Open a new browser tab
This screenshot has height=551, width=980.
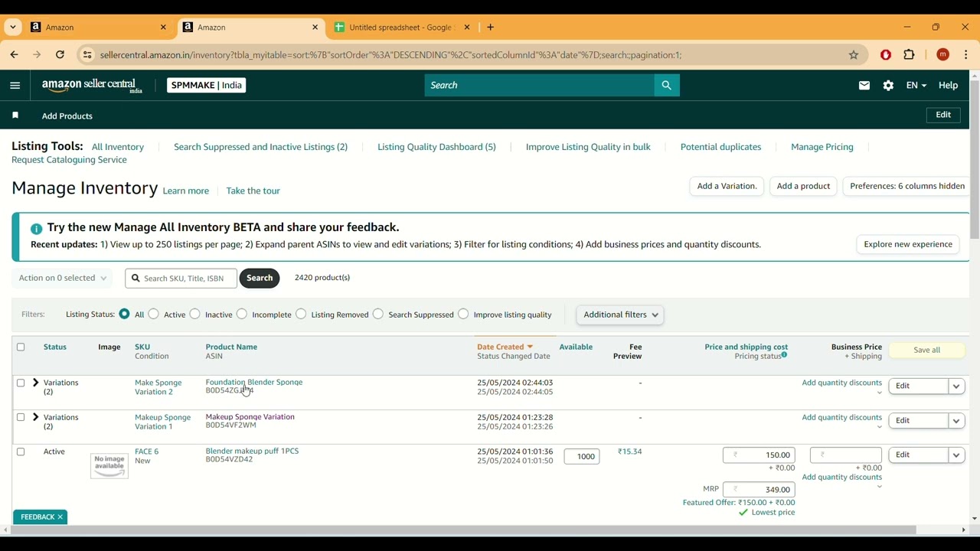click(491, 28)
